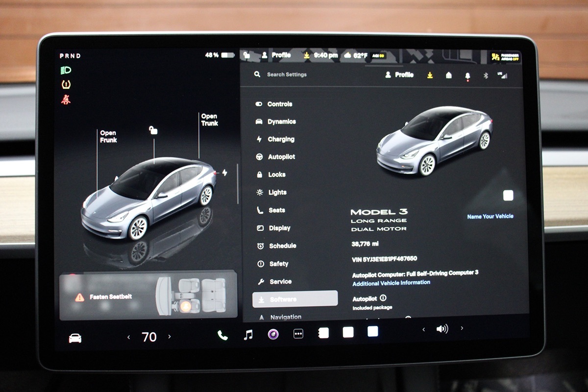Select Autopilot in the settings menu

281,157
